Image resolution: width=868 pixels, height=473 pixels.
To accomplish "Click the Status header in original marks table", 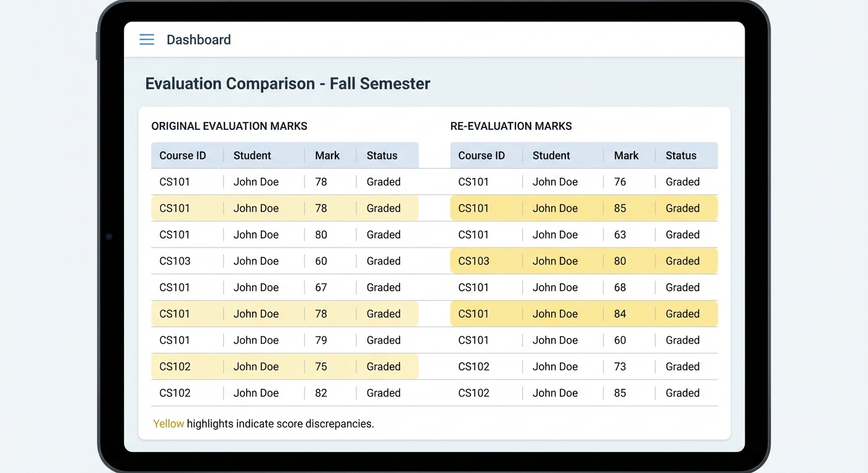I will [382, 155].
